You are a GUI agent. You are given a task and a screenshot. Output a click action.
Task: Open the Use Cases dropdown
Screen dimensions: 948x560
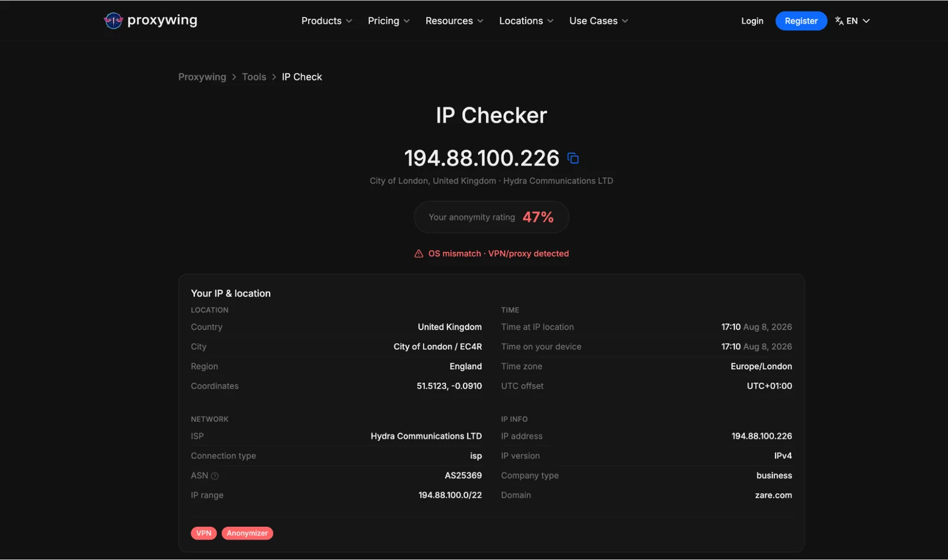click(x=598, y=21)
